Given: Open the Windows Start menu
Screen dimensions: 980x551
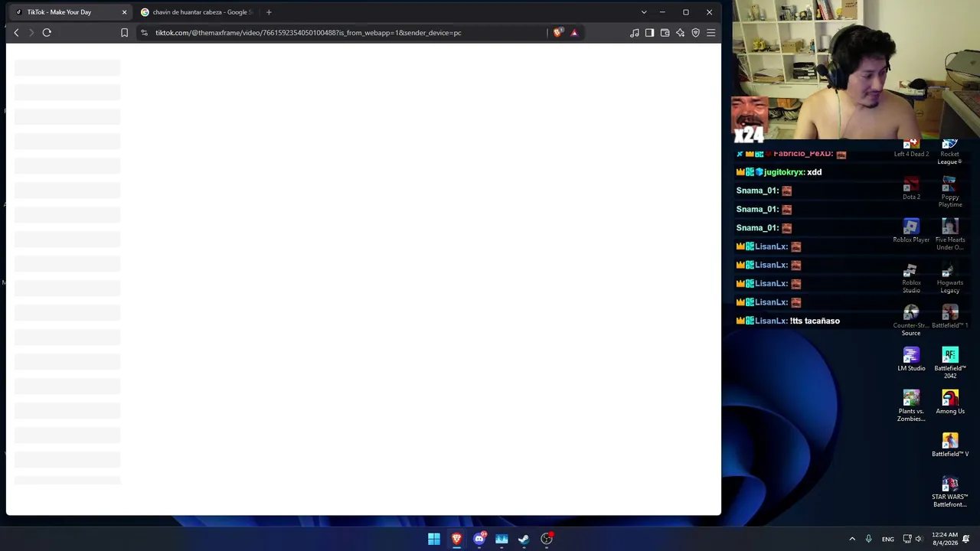Looking at the screenshot, I should coord(434,539).
